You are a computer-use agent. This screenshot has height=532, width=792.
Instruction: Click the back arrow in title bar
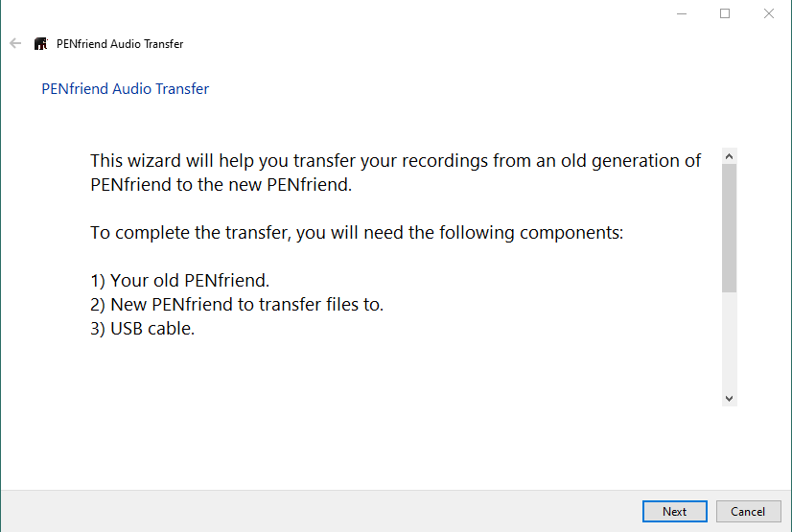pos(15,43)
